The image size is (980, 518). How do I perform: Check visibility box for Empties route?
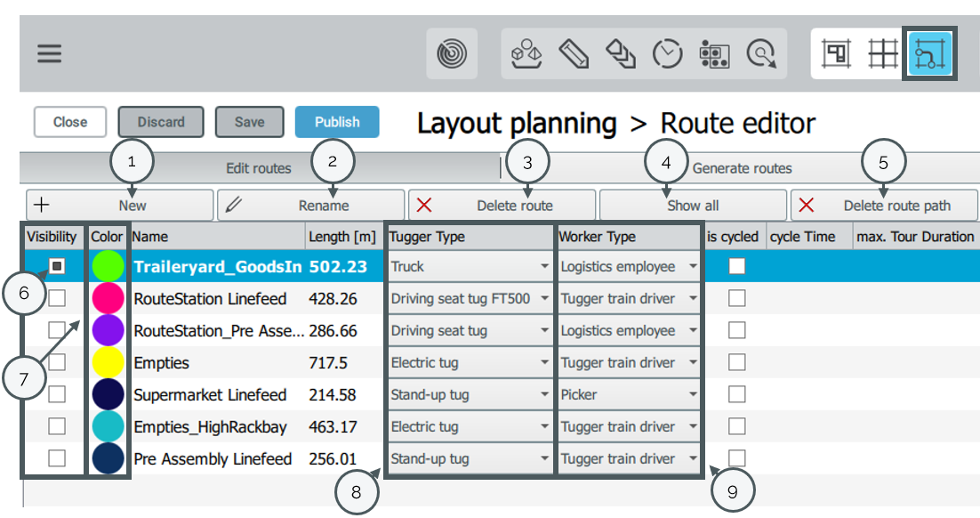[x=57, y=362]
